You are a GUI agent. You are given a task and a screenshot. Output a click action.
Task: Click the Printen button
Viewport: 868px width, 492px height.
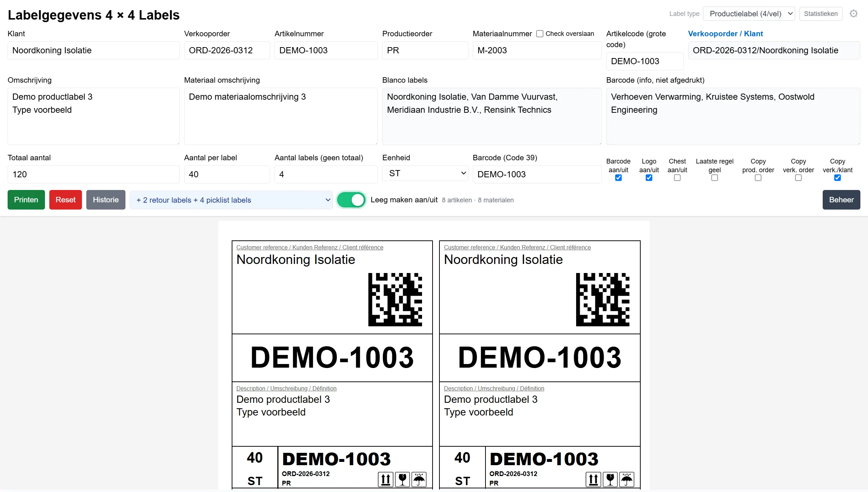coord(26,200)
